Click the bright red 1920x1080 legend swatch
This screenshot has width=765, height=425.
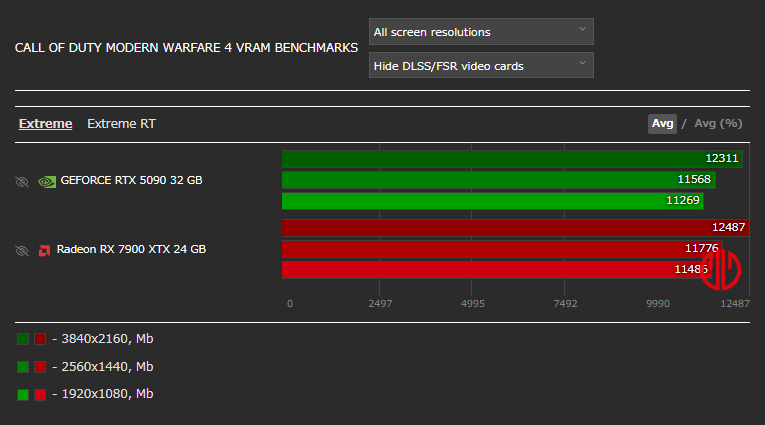[x=40, y=395]
